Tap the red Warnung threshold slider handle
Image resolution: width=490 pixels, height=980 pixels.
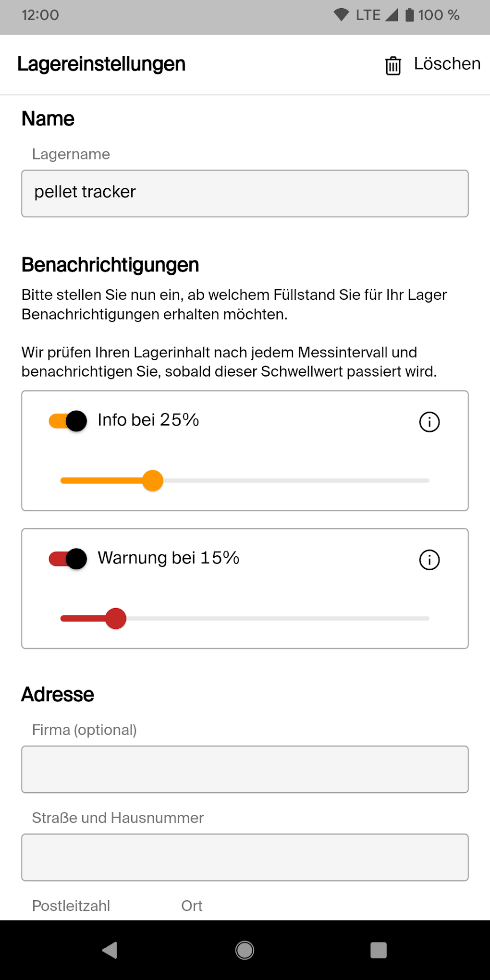pyautogui.click(x=116, y=619)
